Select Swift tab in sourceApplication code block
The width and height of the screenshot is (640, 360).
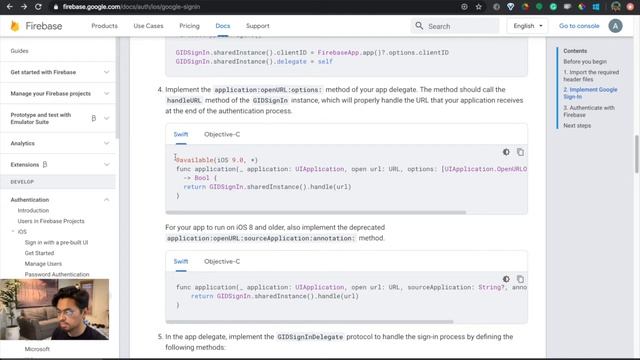pyautogui.click(x=181, y=261)
